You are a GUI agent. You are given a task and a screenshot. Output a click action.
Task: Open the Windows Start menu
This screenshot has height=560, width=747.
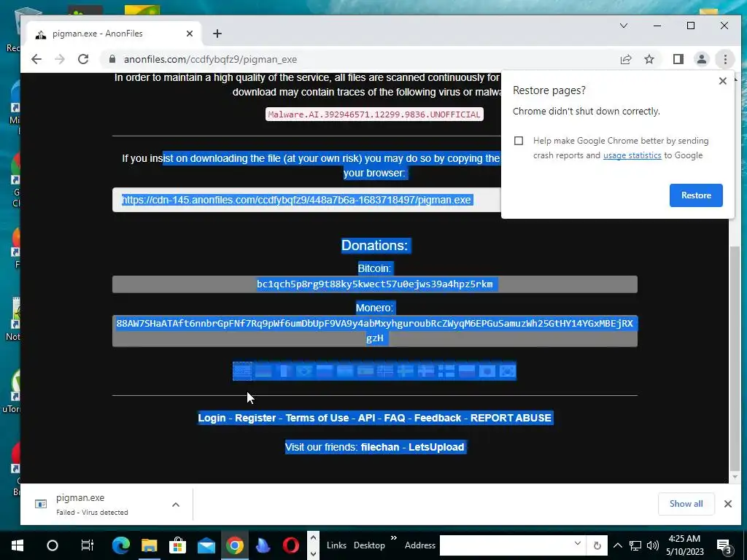[x=18, y=545]
